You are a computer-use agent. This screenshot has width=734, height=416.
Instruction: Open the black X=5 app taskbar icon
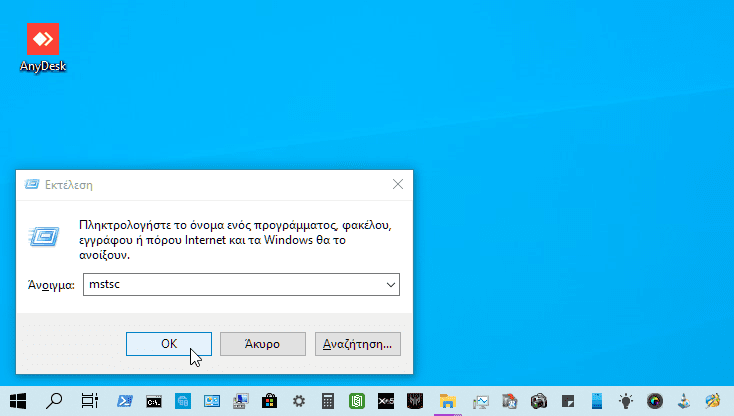(x=386, y=401)
